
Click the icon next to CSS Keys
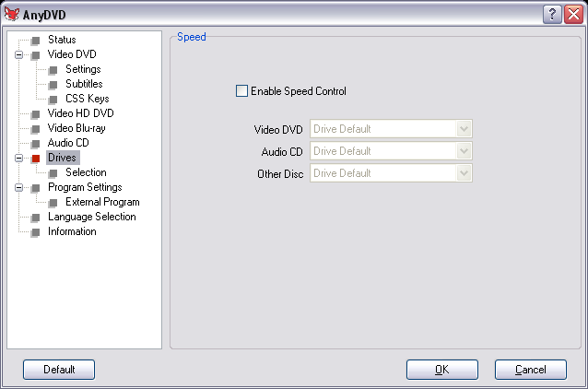[x=53, y=100]
